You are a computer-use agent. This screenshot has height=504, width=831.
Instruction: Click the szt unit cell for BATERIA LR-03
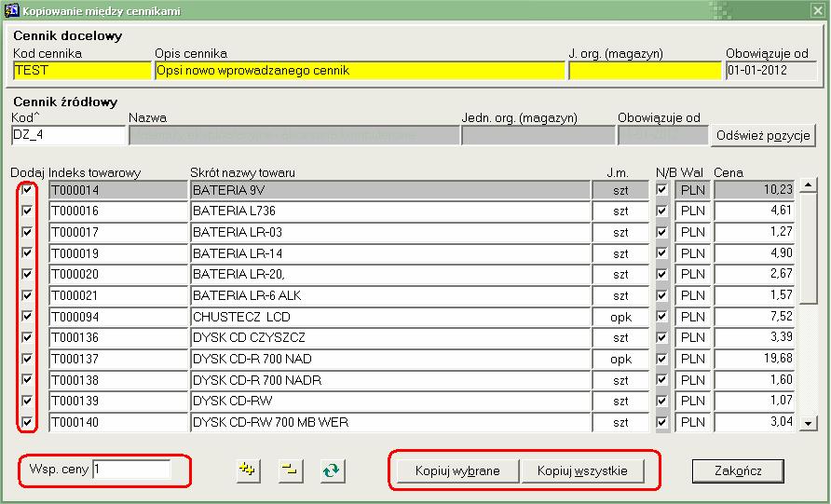pyautogui.click(x=620, y=232)
